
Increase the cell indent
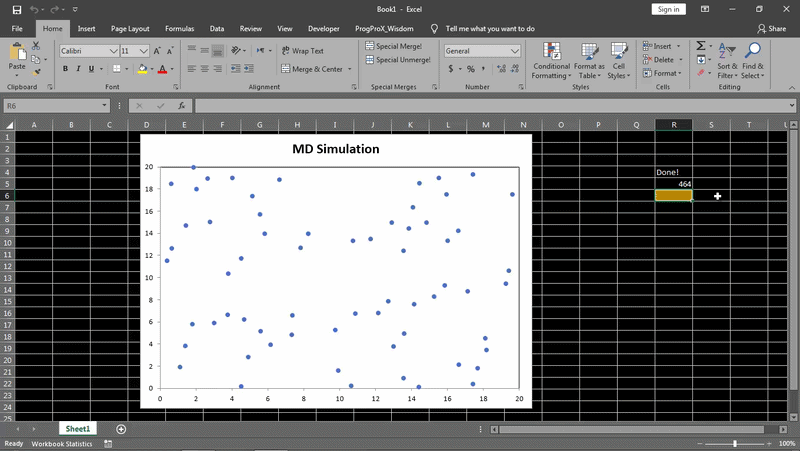click(x=248, y=68)
